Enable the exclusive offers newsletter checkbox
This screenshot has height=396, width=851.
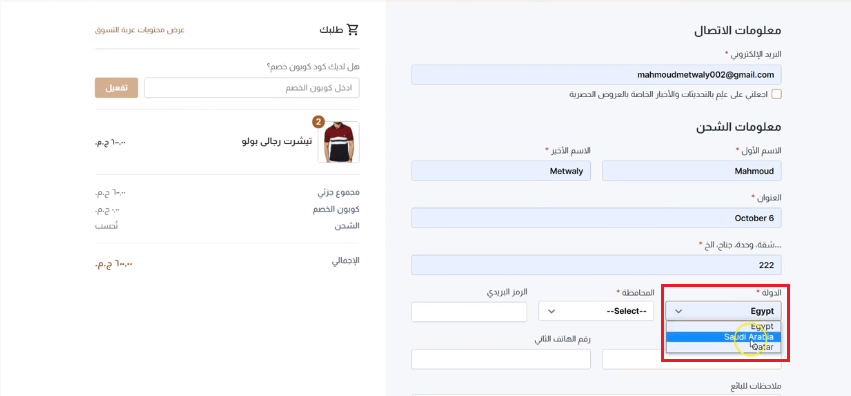777,94
